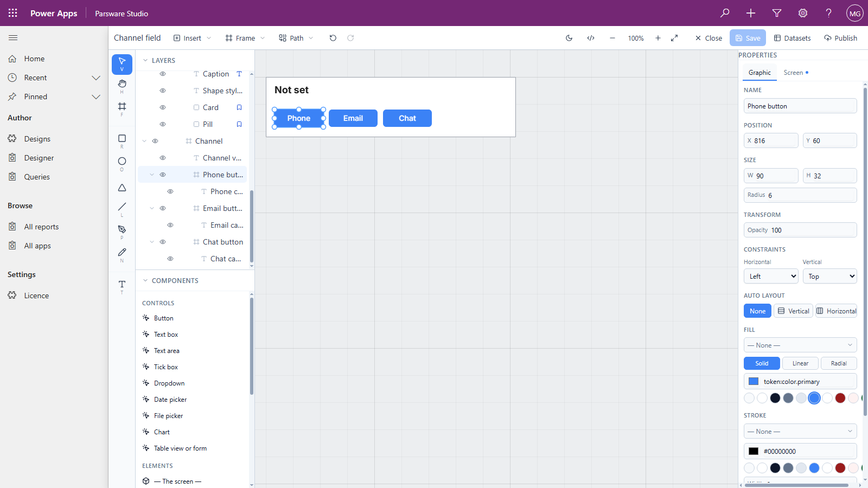Open the Insert dropdown
Viewport: 868px width, 488px height.
[x=193, y=38]
